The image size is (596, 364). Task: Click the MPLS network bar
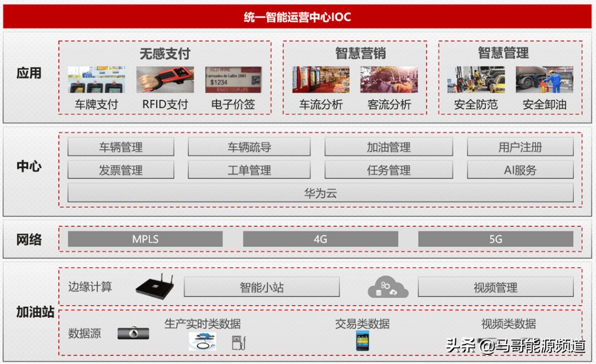pos(145,239)
